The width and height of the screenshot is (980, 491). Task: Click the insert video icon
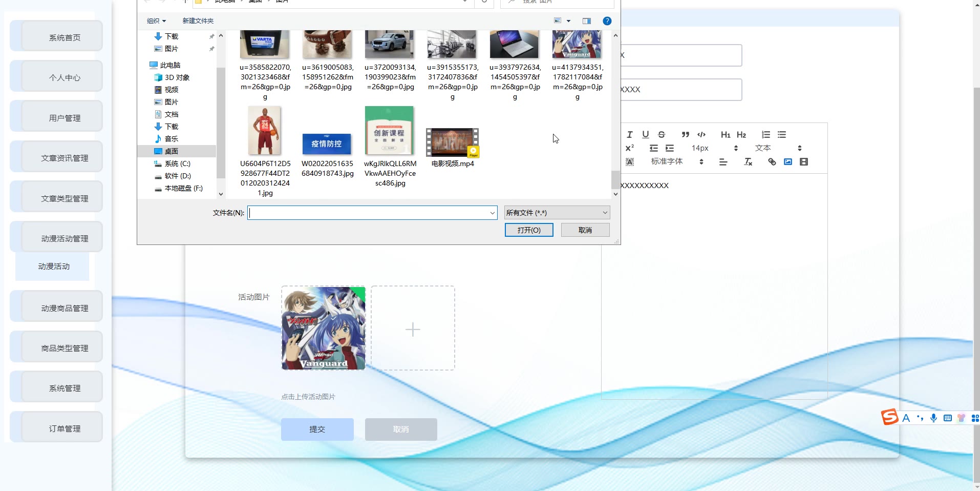804,162
